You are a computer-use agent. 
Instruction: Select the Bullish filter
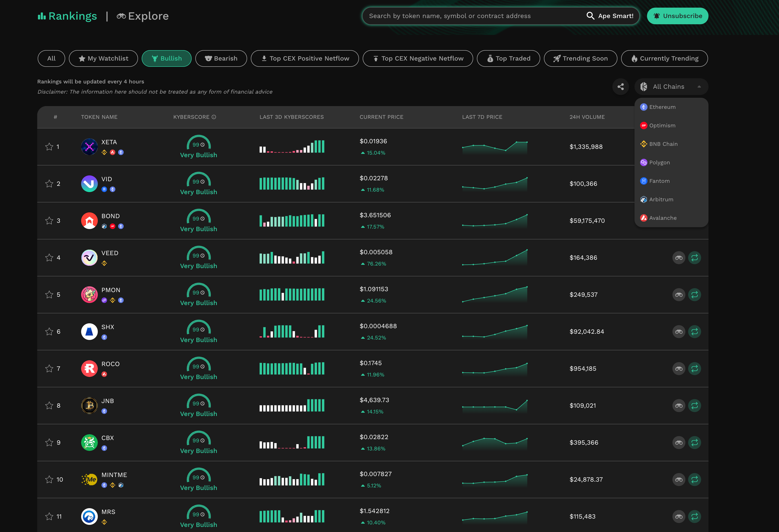pos(167,58)
